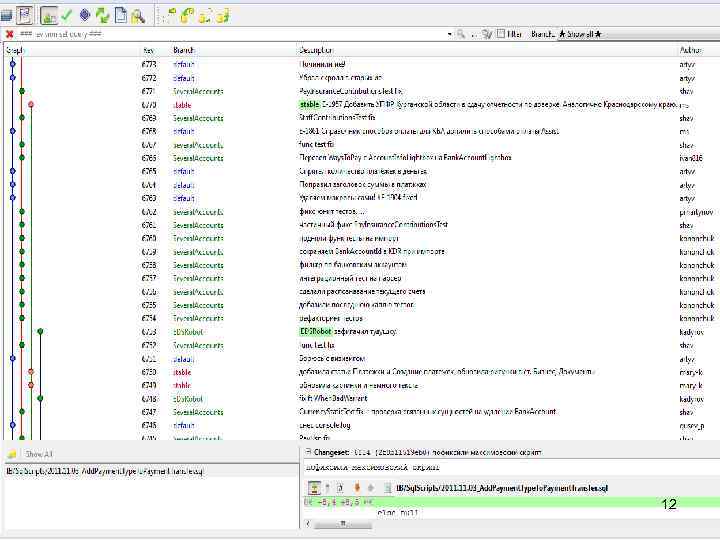Select revision 6772 on default branch
720x540 pixels.
(x=360, y=78)
